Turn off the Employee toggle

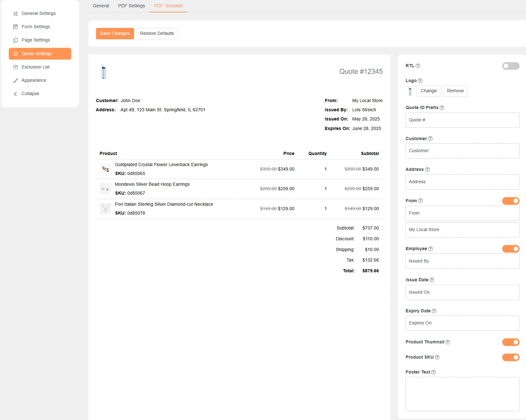[x=510, y=249]
